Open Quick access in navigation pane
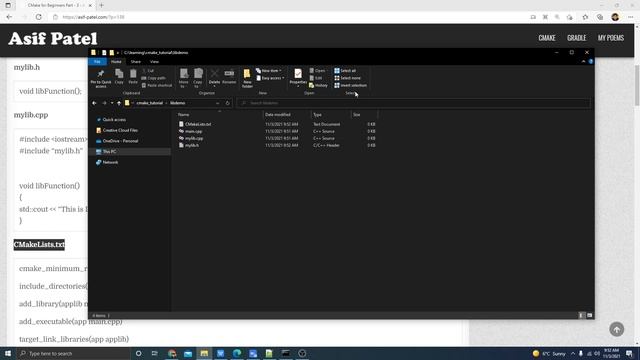The height and width of the screenshot is (360, 640). [114, 120]
